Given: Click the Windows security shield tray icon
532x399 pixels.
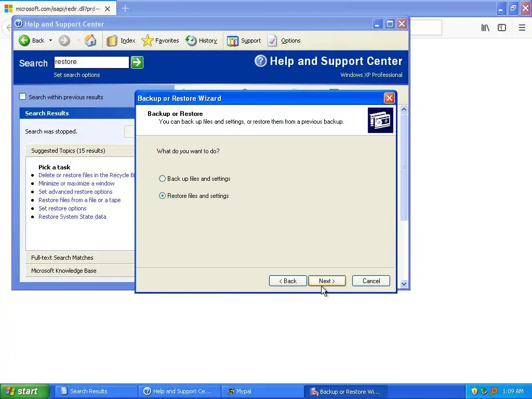Looking at the screenshot, I should pos(474,391).
